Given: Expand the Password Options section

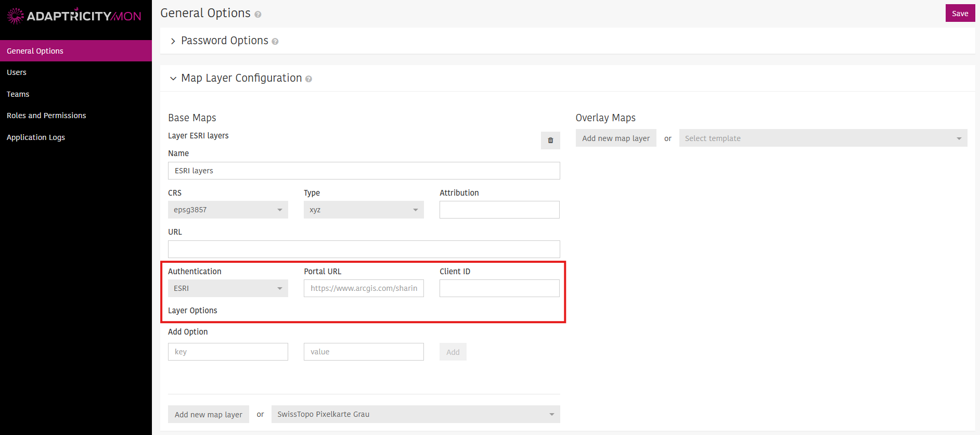Looking at the screenshot, I should (x=173, y=41).
